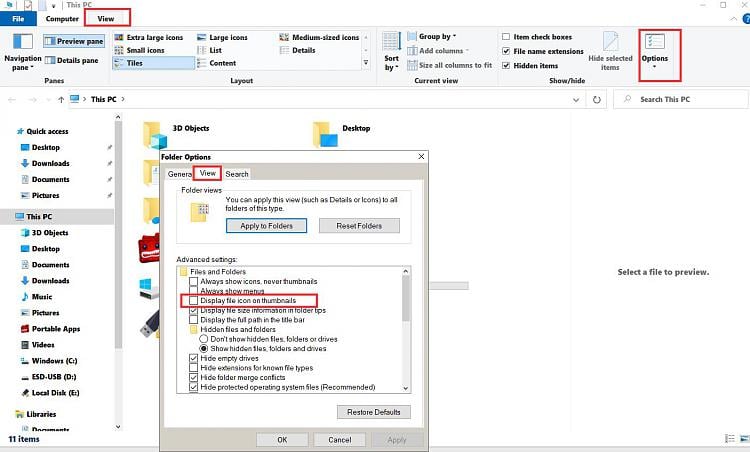Check Always show icons, never thumbnails
This screenshot has width=750, height=452.
[194, 282]
